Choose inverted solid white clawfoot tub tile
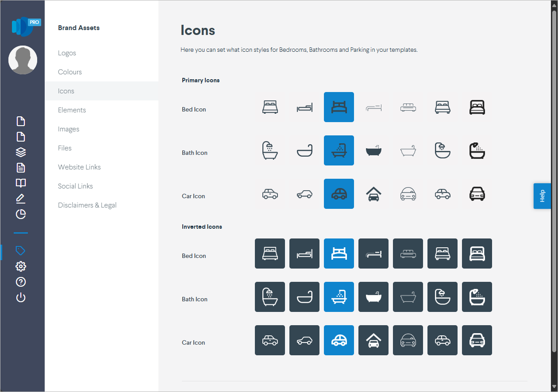This screenshot has height=392, width=558. pyautogui.click(x=373, y=297)
